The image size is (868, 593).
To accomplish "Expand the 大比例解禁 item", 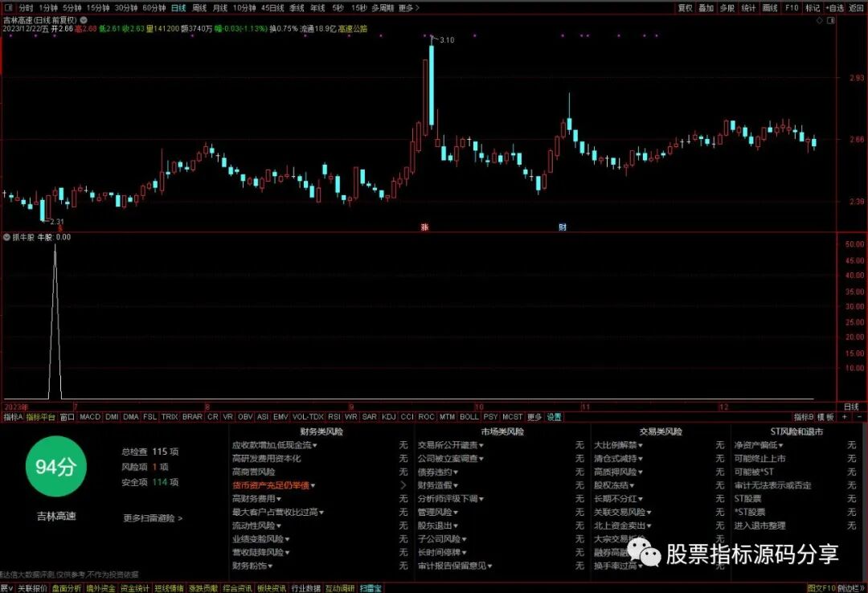I will coord(618,445).
